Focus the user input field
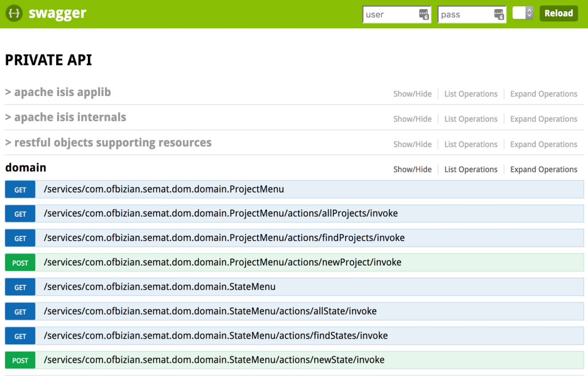This screenshot has width=588, height=380. click(397, 14)
